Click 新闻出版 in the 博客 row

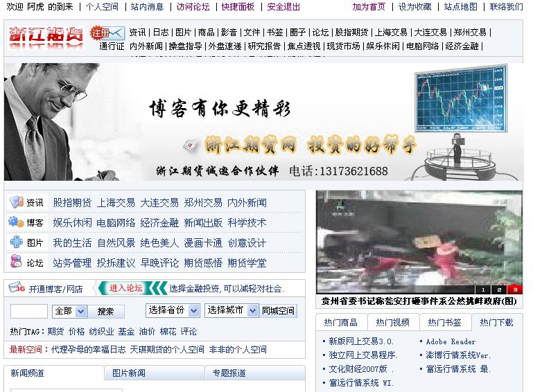[203, 223]
